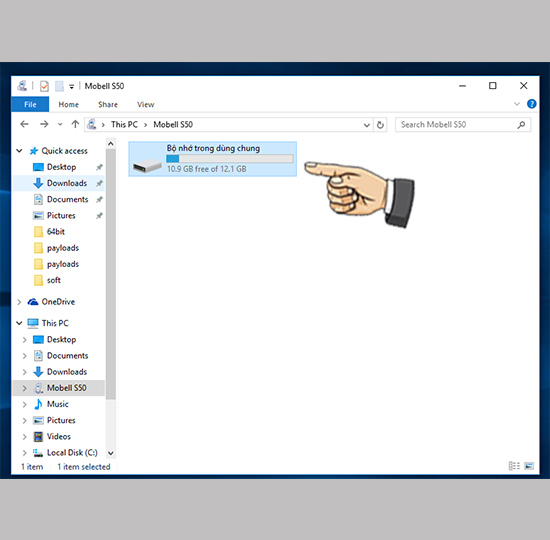Image resolution: width=550 pixels, height=540 pixels.
Task: Click the storage usage bar of the drive
Action: [230, 159]
